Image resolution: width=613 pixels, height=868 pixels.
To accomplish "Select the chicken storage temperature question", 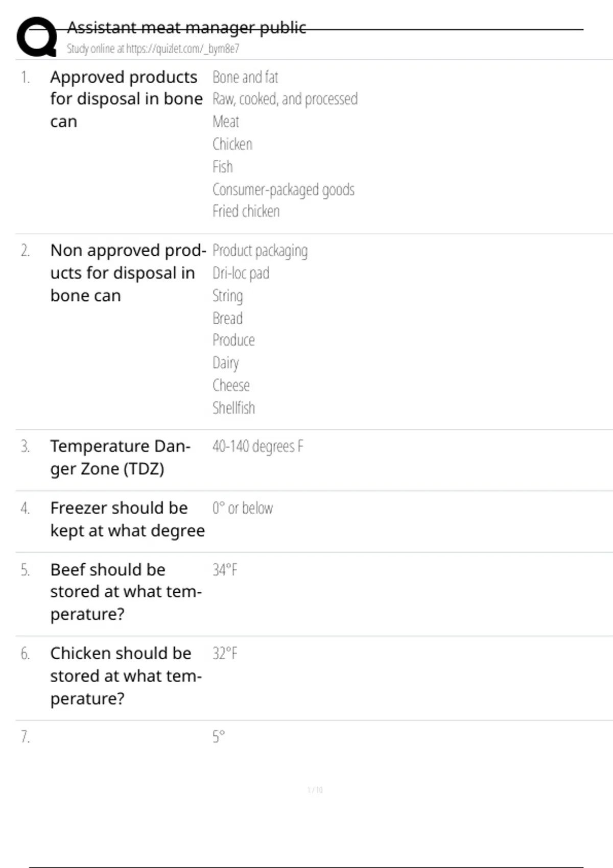I will coord(126,676).
